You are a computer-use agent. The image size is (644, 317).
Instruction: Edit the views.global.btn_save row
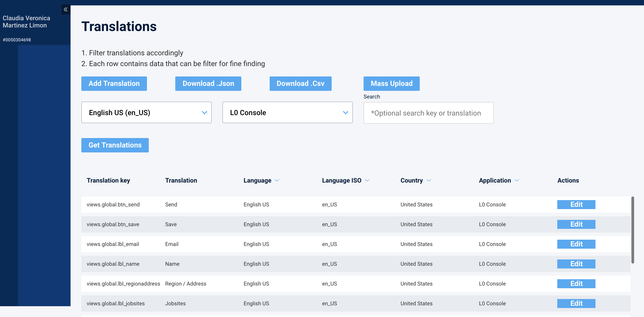576,224
